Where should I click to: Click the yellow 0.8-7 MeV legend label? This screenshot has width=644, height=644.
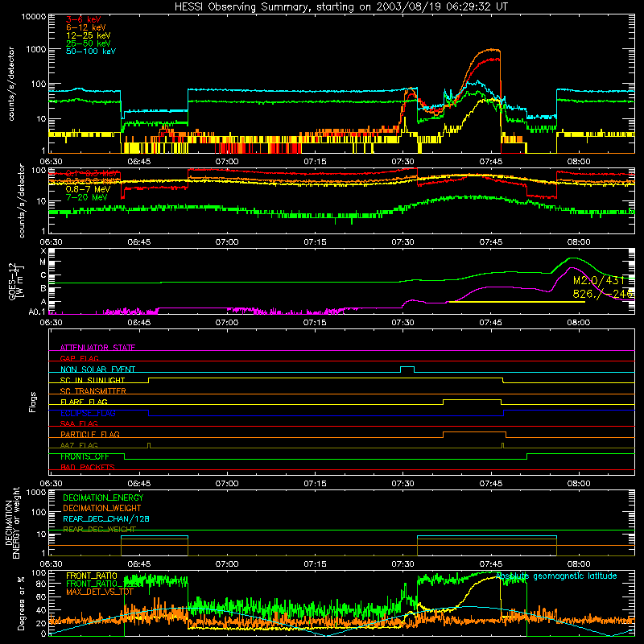click(x=89, y=189)
